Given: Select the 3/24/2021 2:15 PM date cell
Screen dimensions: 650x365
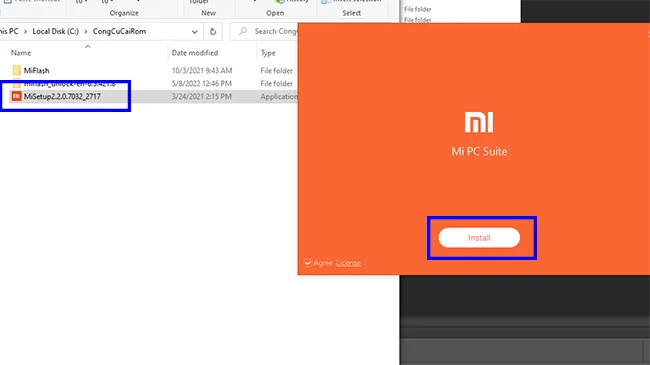Looking at the screenshot, I should coord(201,96).
